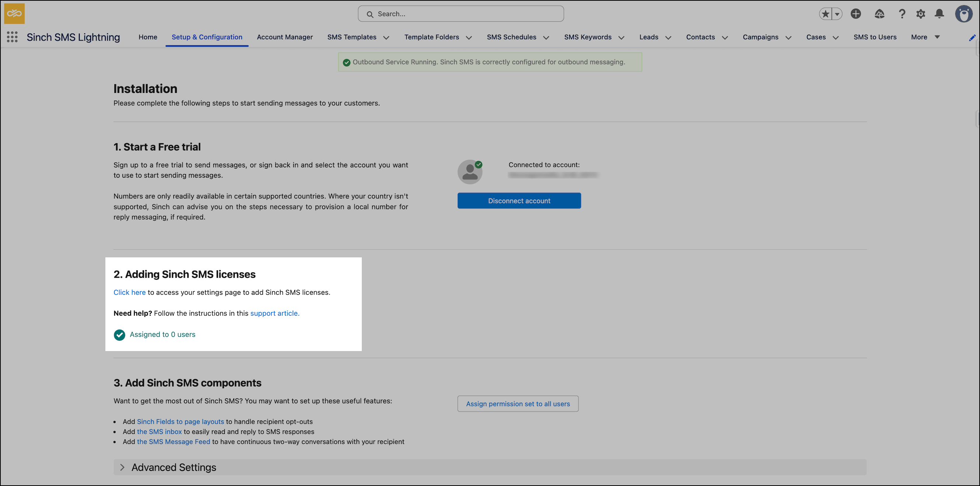The width and height of the screenshot is (980, 486).
Task: Open the SMS Templates tab
Action: tap(352, 37)
